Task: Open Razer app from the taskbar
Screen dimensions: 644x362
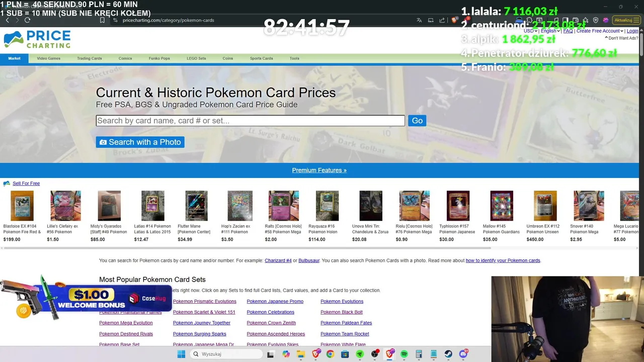Action: point(360,354)
